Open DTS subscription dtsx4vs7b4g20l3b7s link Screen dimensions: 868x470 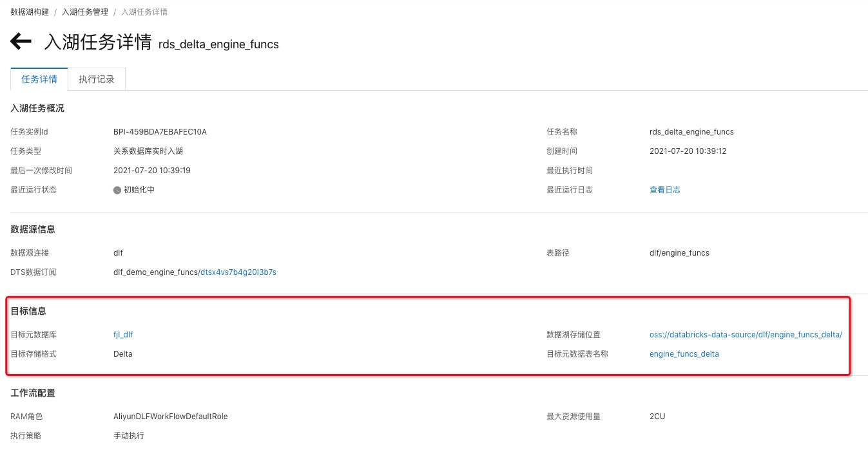tap(238, 272)
